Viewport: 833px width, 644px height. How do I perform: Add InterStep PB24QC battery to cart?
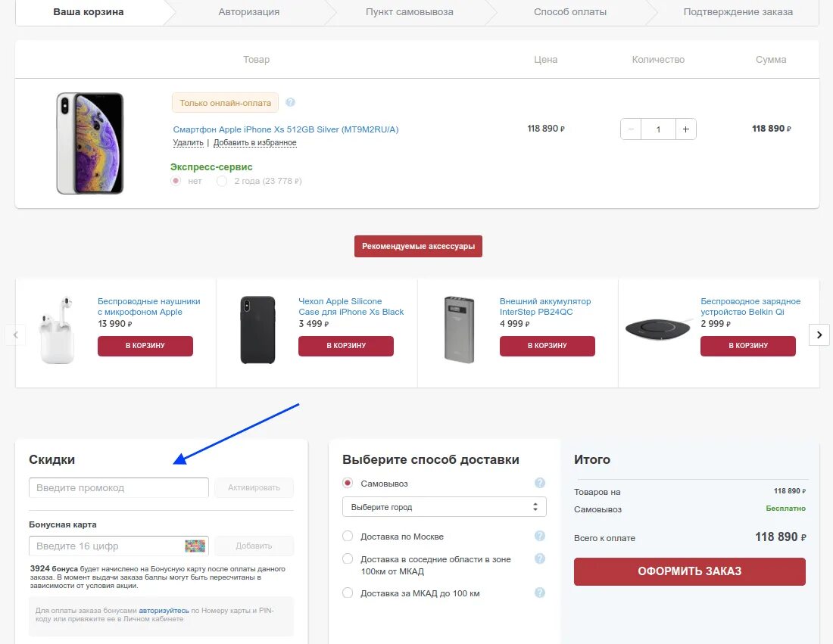tap(548, 346)
